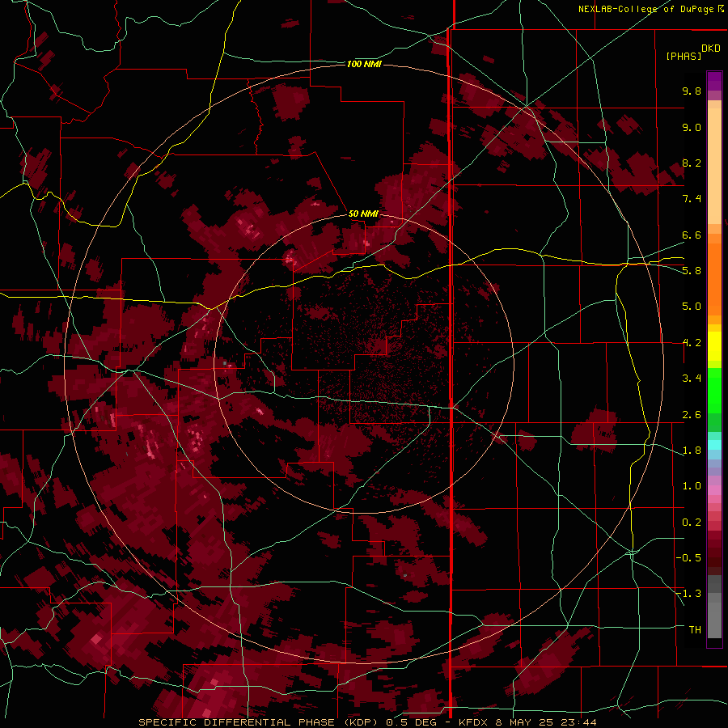Select the -1.3 scale value

688,594
